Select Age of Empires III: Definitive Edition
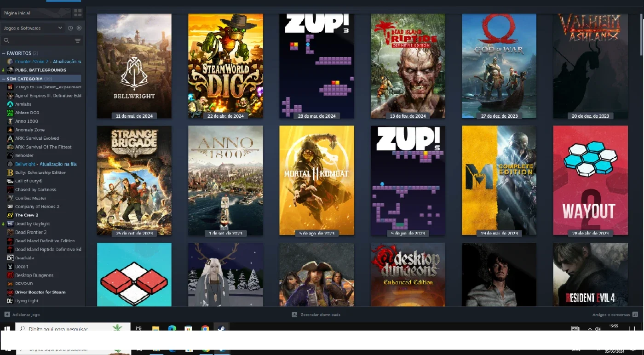644x355 pixels. [x=48, y=96]
